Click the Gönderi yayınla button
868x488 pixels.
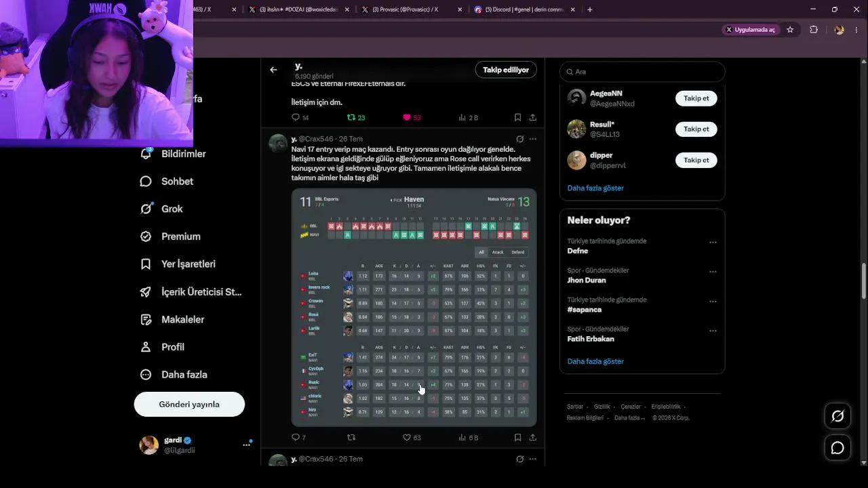coord(189,404)
